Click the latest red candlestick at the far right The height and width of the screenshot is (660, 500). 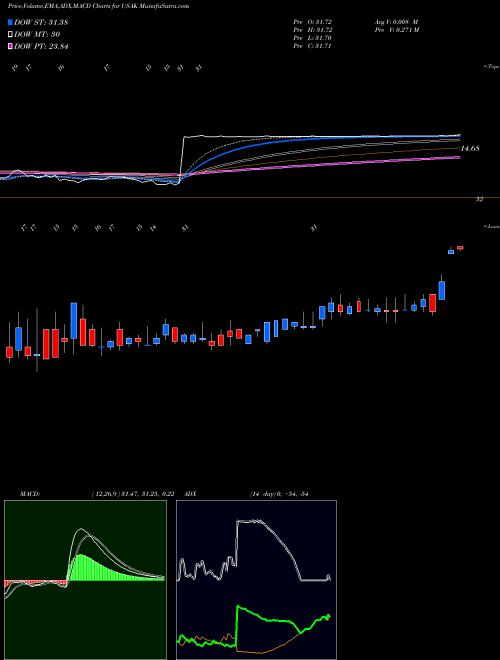[x=460, y=248]
